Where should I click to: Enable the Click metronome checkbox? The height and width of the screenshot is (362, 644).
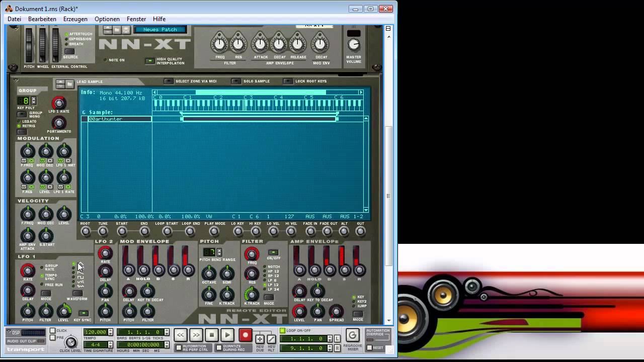[52, 330]
